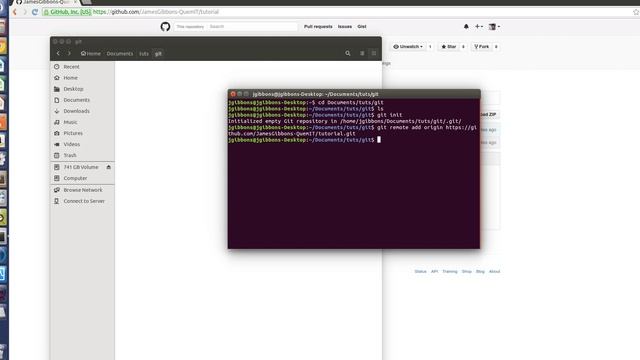Close the terminal window

pyautogui.click(x=233, y=94)
